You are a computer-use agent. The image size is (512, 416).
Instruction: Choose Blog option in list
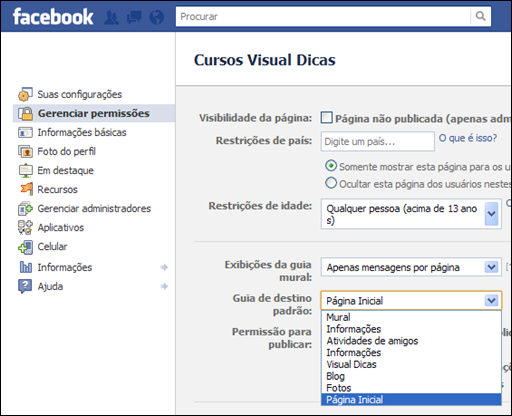(411, 376)
